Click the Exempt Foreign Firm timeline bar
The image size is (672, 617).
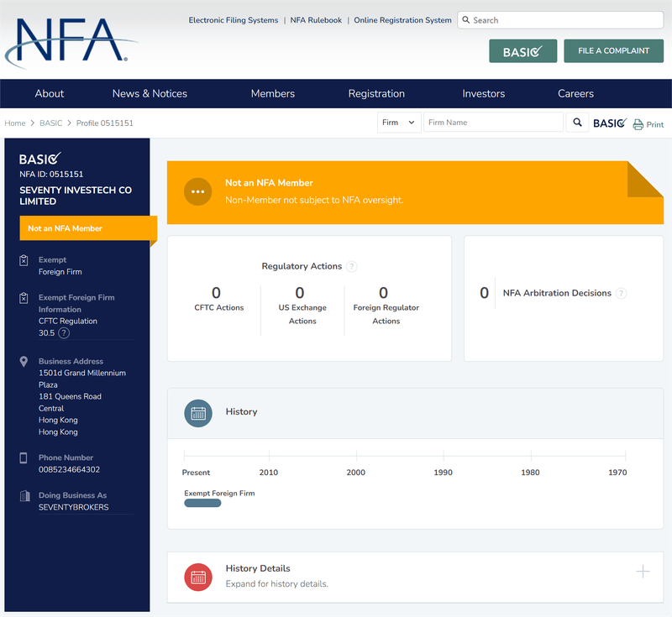point(202,503)
